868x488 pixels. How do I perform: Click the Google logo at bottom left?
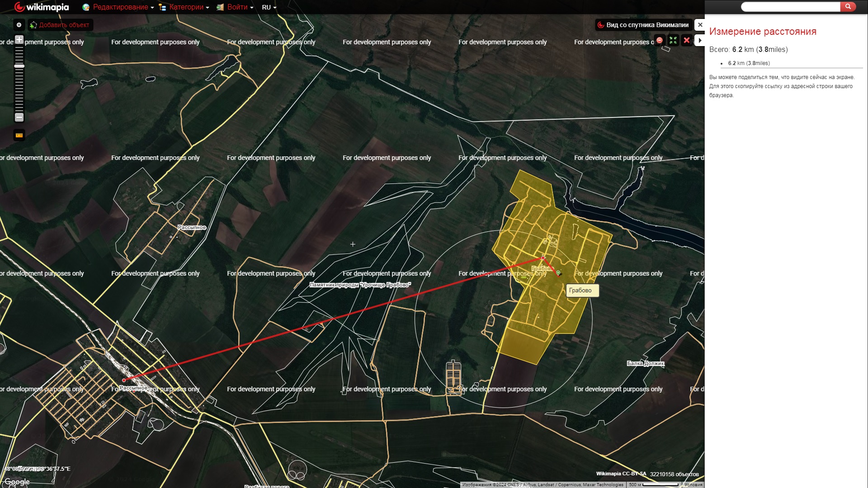pos(17,482)
